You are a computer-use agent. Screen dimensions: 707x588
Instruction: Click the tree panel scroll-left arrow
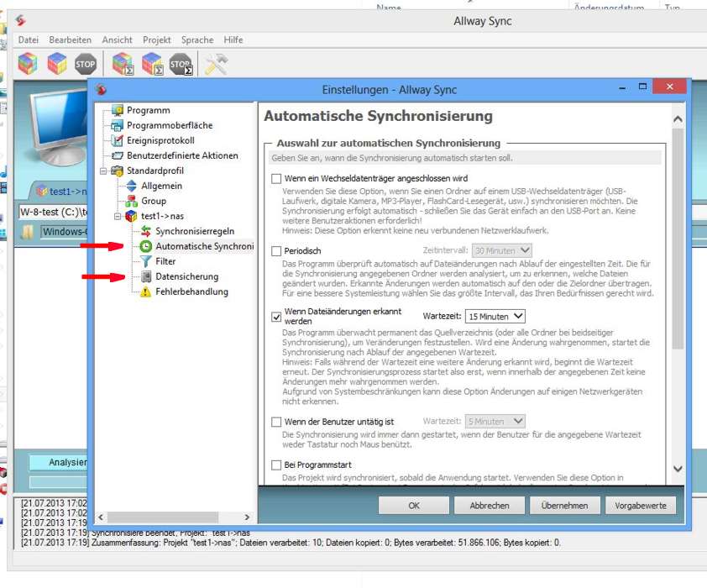(101, 517)
